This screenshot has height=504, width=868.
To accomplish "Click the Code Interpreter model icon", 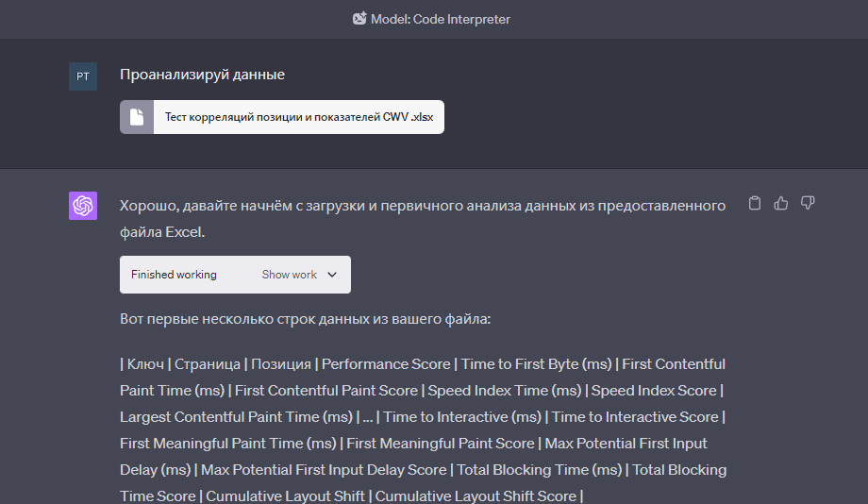I will tap(359, 18).
